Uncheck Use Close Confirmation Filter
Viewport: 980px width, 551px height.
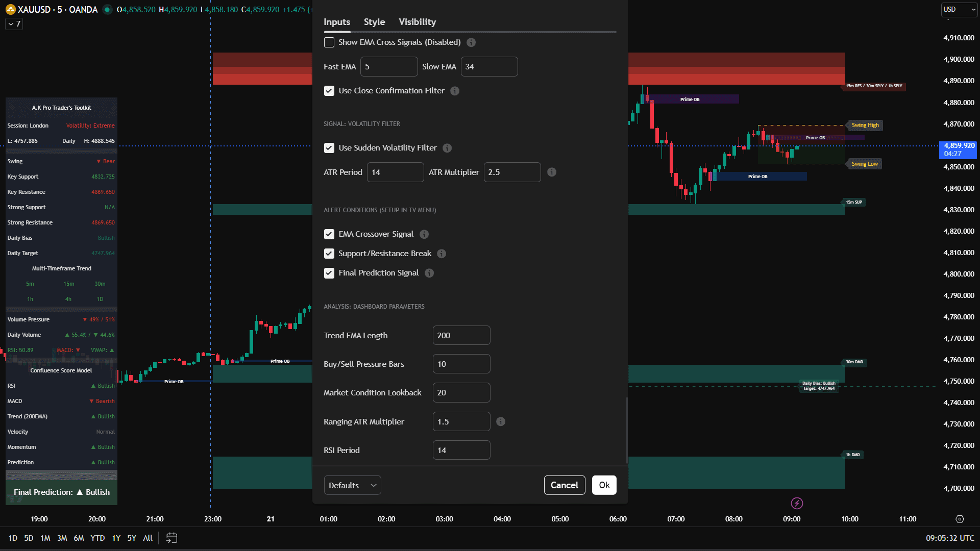pyautogui.click(x=329, y=91)
